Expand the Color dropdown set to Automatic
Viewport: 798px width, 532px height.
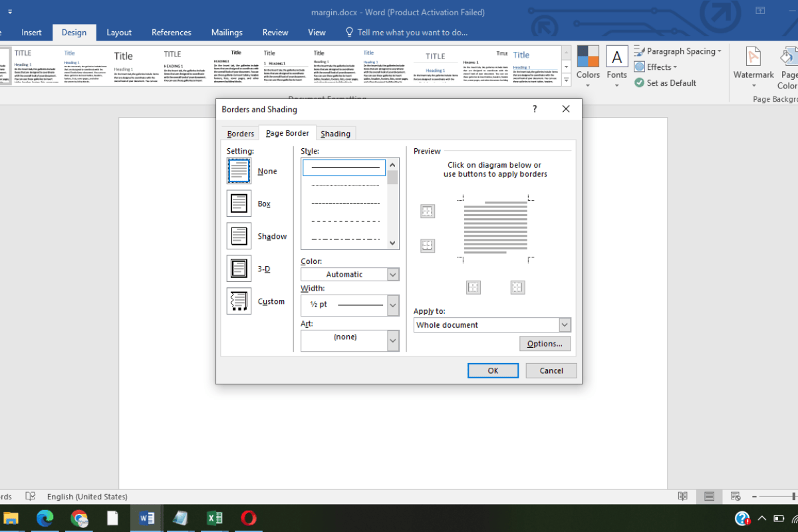coord(393,275)
